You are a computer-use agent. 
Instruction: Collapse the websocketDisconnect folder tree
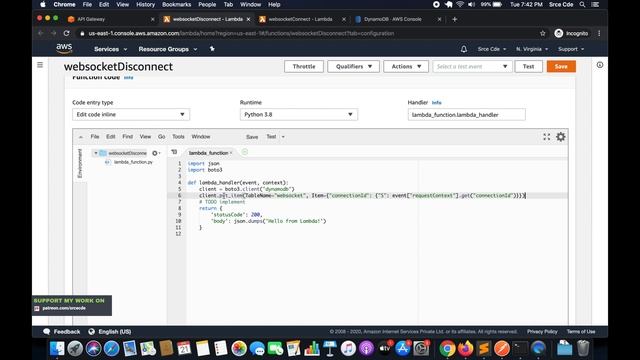96,153
